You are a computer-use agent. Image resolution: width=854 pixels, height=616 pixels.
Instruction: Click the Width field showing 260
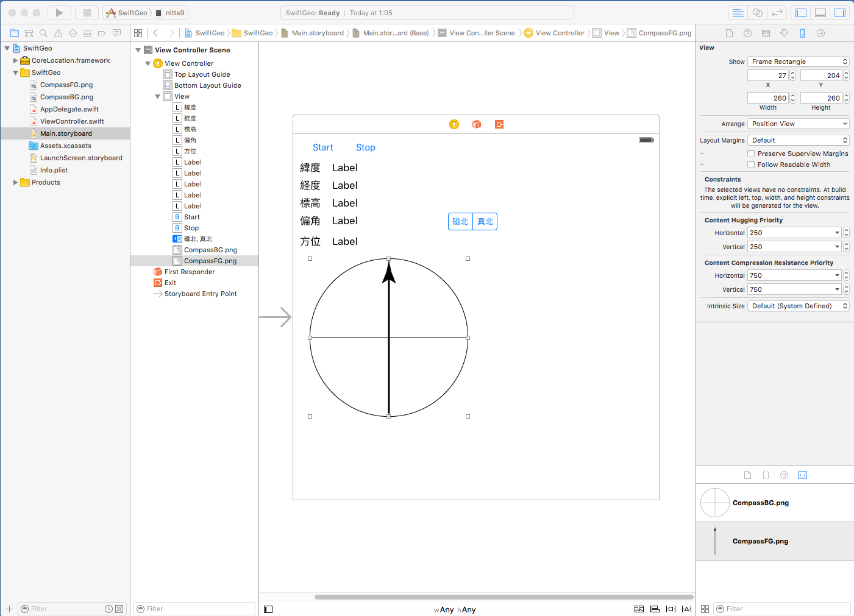click(x=767, y=97)
